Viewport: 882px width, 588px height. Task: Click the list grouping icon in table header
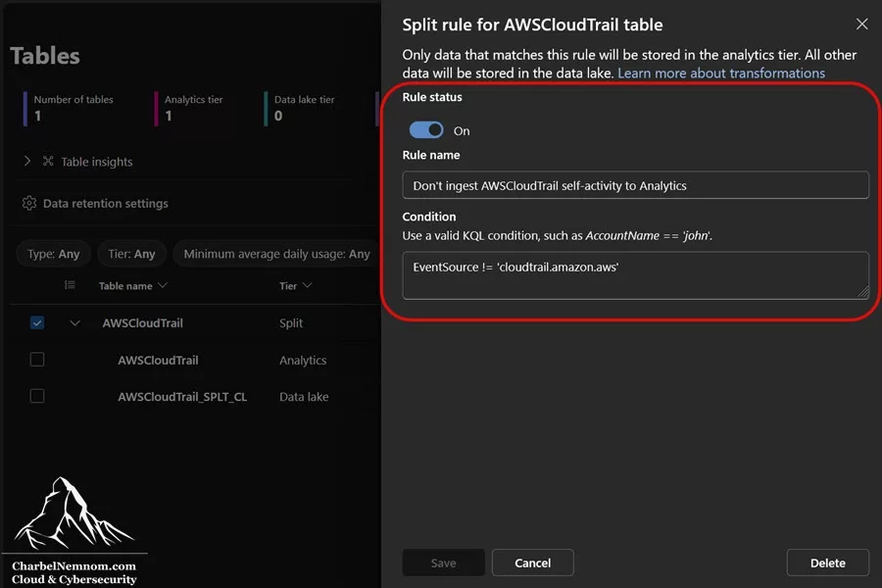click(x=70, y=285)
